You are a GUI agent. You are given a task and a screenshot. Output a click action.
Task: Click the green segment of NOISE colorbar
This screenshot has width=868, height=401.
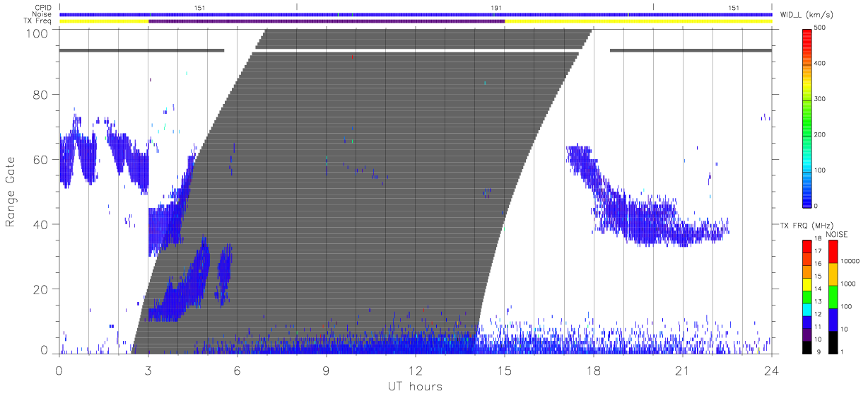click(x=833, y=296)
